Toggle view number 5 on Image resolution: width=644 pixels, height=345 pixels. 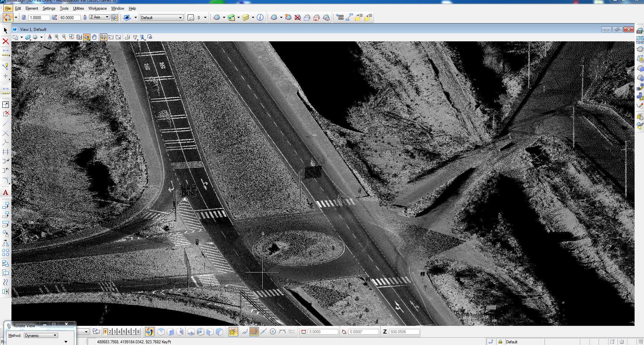point(124,332)
